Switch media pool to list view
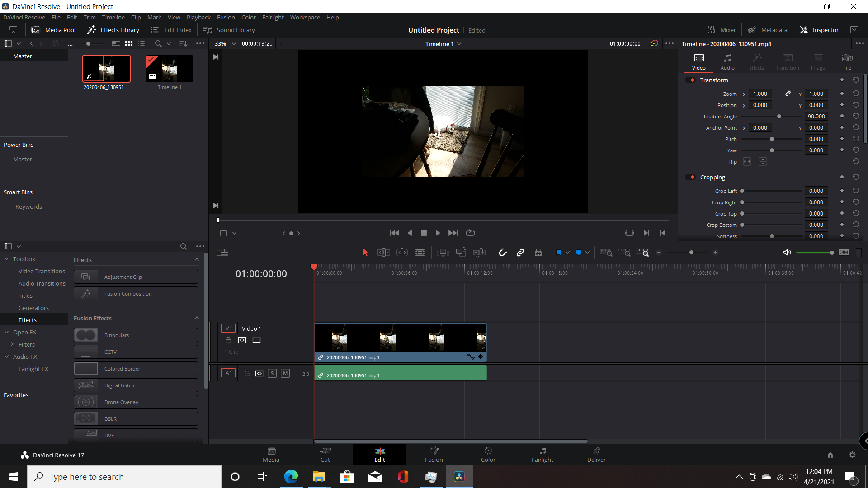The image size is (868, 488). click(x=142, y=44)
